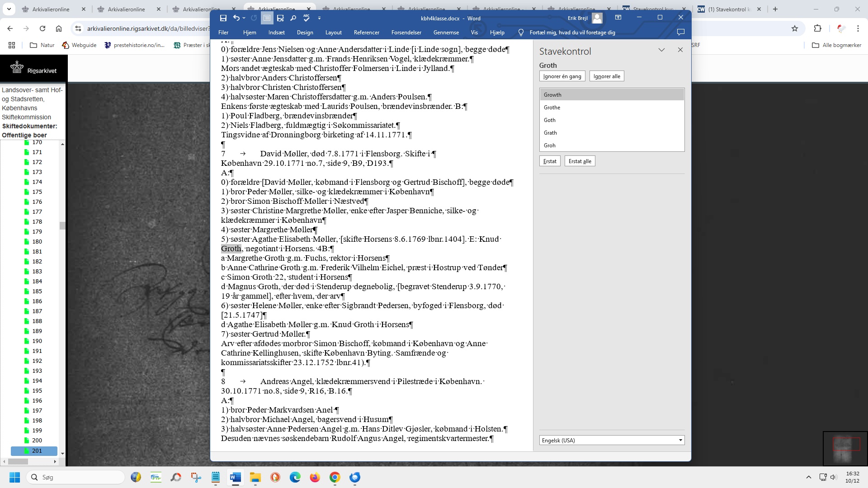Viewport: 868px width, 488px height.
Task: Click the Chrome address bar URL
Action: click(x=148, y=28)
